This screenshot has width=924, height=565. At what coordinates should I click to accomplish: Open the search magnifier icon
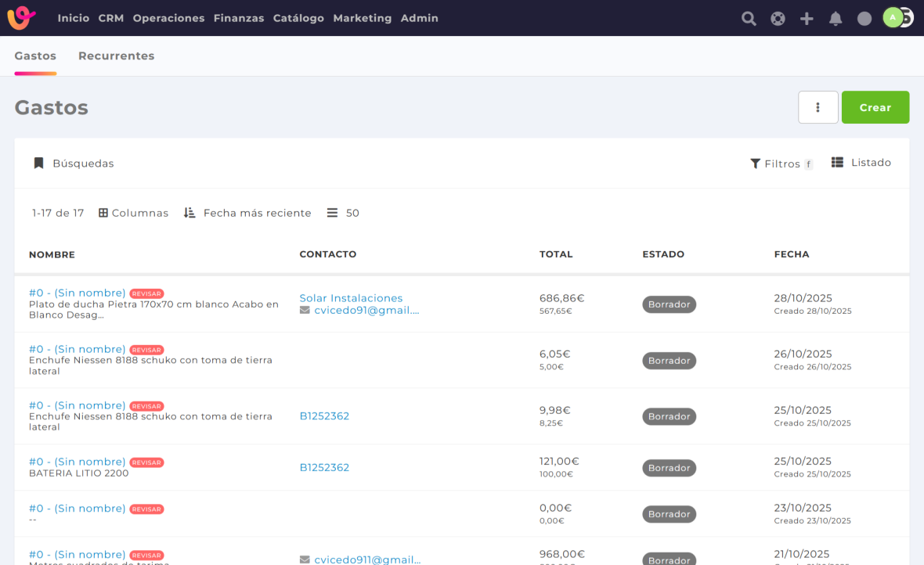(x=749, y=19)
